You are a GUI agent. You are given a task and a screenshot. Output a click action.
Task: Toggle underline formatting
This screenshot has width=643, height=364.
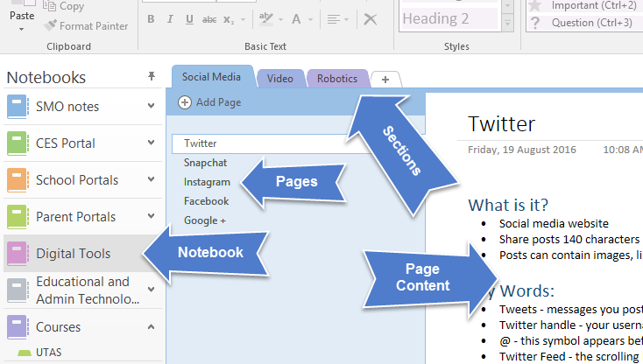click(189, 19)
